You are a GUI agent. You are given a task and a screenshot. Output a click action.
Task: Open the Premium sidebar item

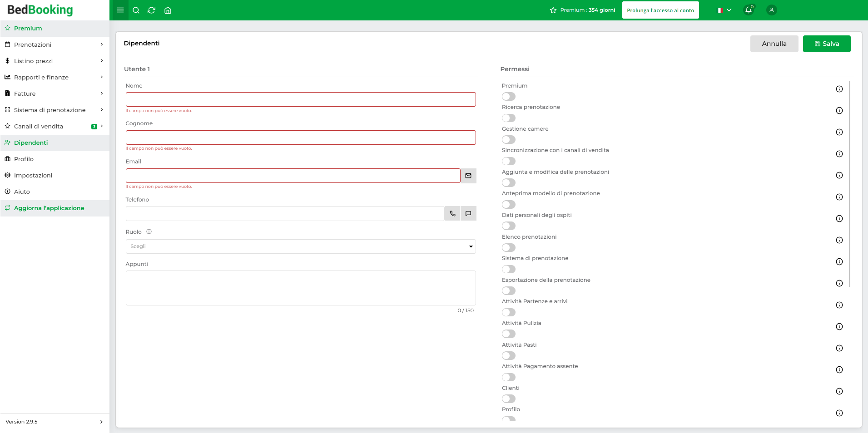click(55, 28)
